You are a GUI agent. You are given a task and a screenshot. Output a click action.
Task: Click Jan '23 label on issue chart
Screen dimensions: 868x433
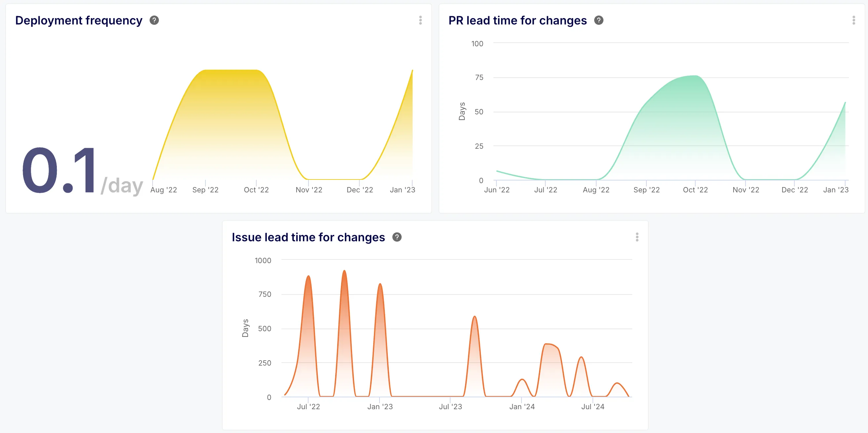pos(380,407)
